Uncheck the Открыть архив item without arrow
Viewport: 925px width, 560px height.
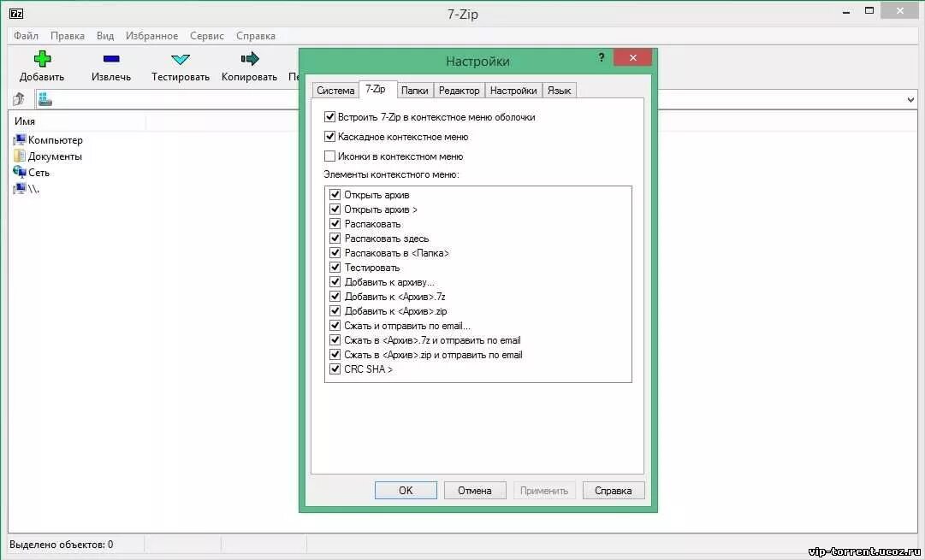335,195
